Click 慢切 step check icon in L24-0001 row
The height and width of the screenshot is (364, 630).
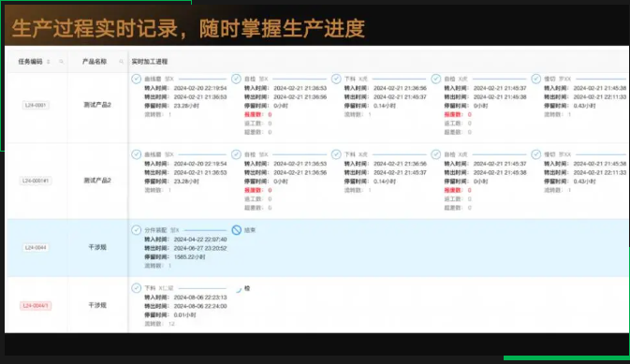536,79
